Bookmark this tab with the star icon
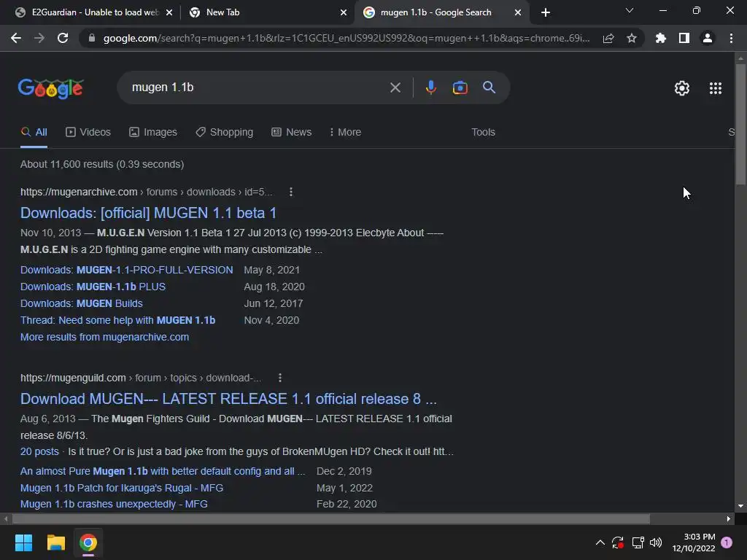747x560 pixels. tap(632, 38)
